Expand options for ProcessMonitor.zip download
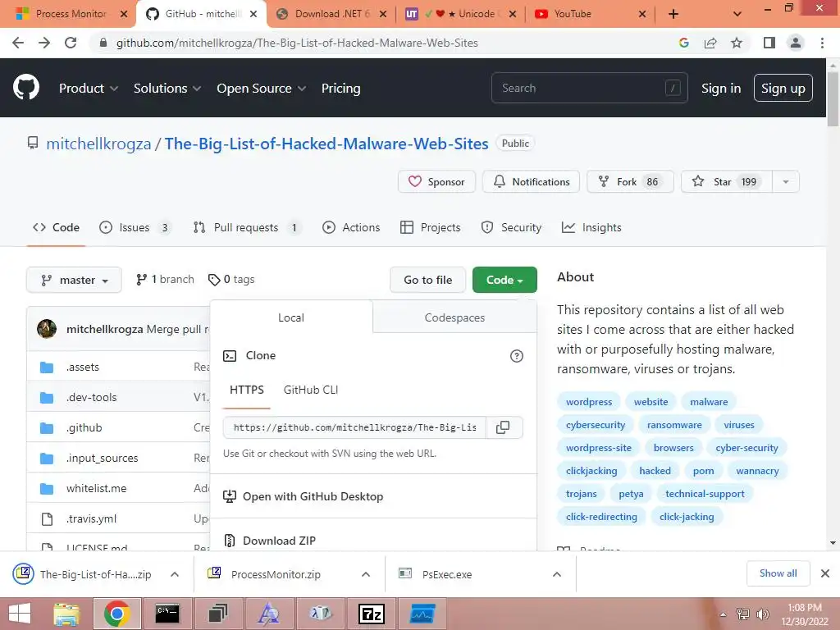 pyautogui.click(x=366, y=574)
